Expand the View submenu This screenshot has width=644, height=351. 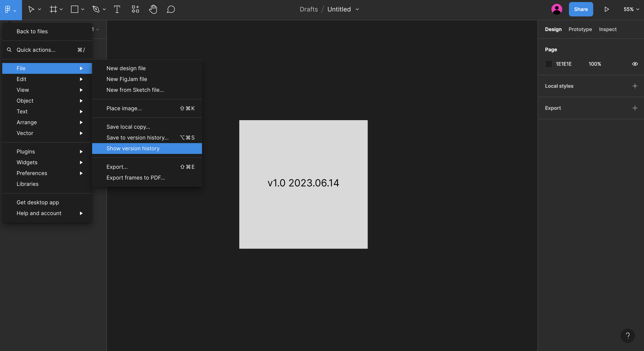pos(47,90)
